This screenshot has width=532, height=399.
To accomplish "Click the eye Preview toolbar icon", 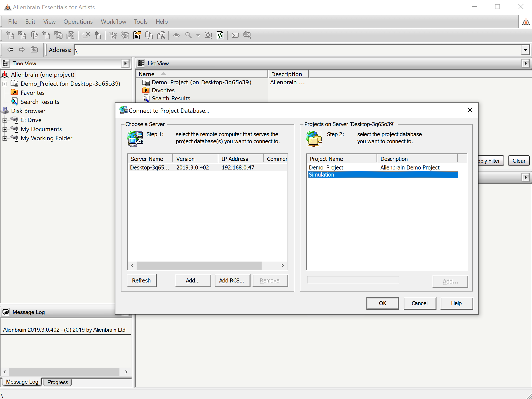I will [x=176, y=35].
